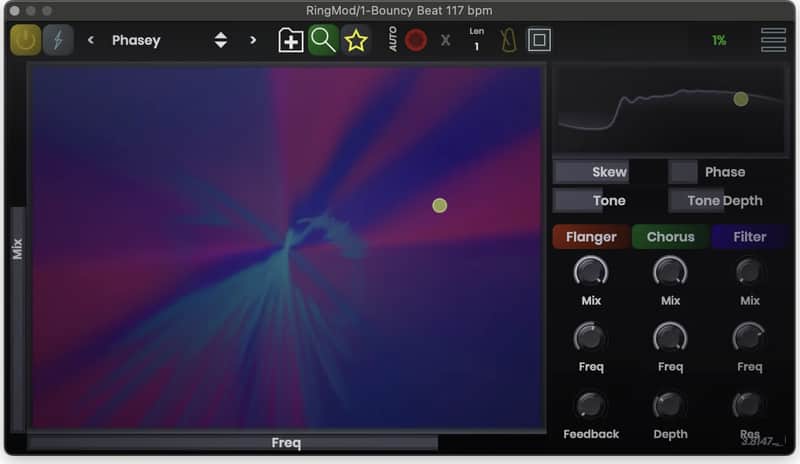Viewport: 800px width, 464px height.
Task: Click the green dot on XY pad
Action: [439, 206]
